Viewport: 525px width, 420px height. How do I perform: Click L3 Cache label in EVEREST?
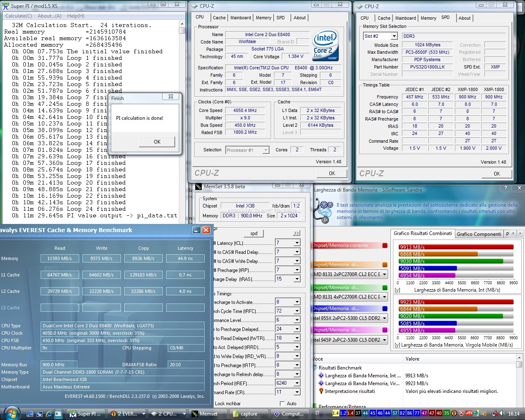pyautogui.click(x=10, y=308)
